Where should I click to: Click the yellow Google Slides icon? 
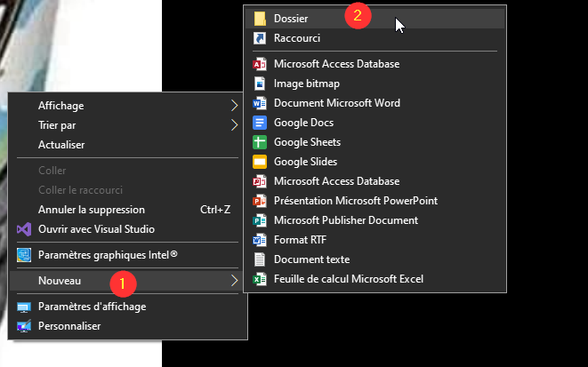click(260, 162)
